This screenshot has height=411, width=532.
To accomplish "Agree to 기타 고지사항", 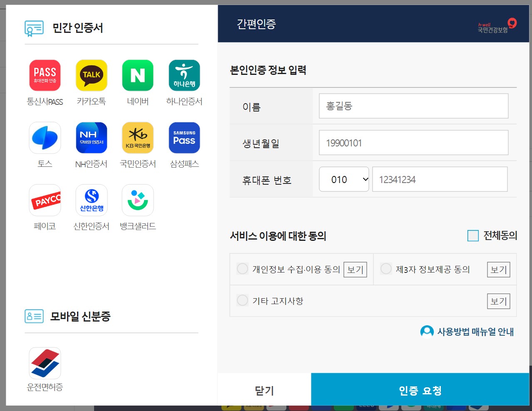I will (242, 300).
